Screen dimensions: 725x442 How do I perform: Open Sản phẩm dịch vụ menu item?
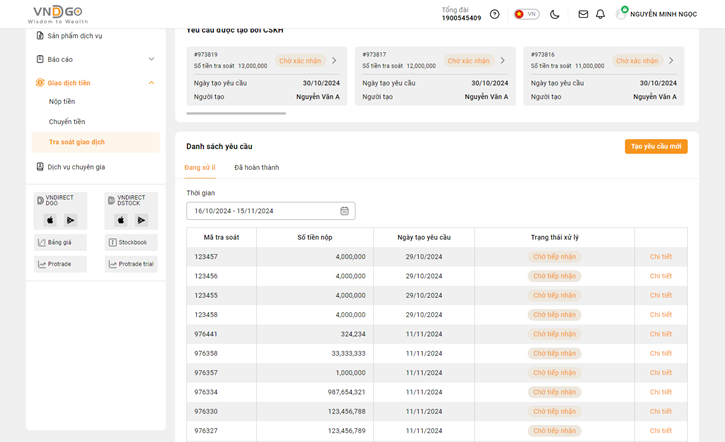pyautogui.click(x=75, y=36)
